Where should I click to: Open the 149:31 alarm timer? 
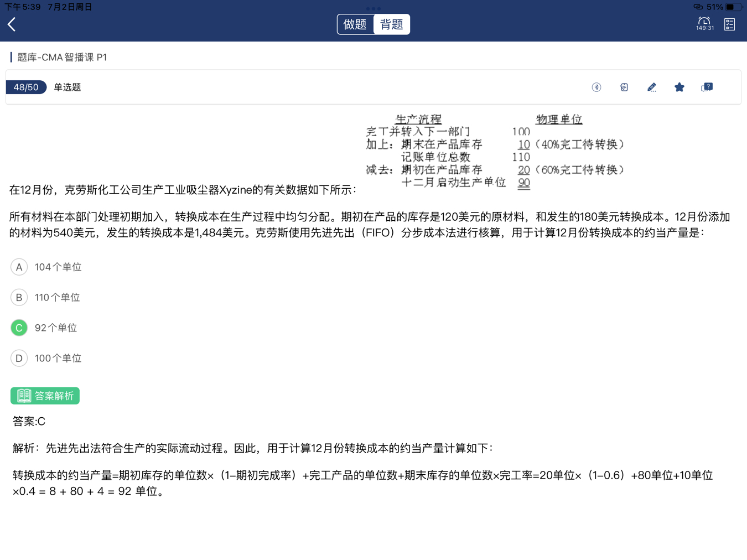coord(704,24)
